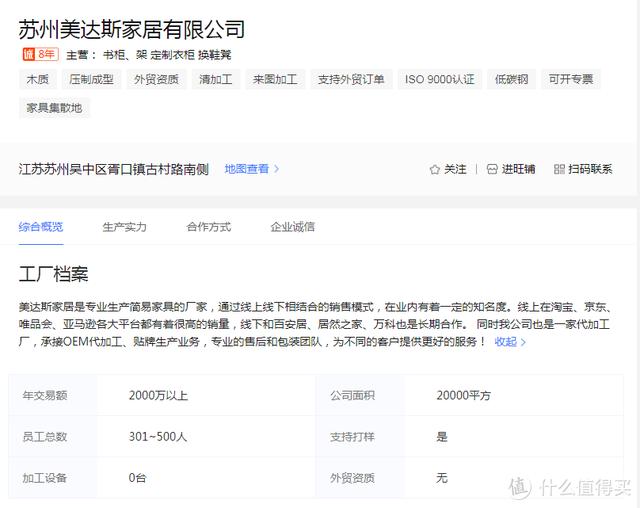Select the 压制成型 tag

tap(91, 79)
